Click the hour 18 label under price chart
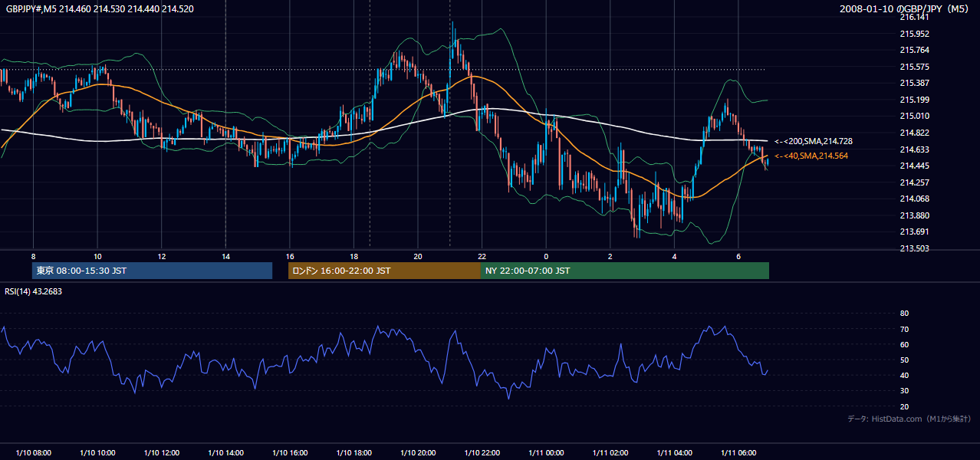 [354, 256]
